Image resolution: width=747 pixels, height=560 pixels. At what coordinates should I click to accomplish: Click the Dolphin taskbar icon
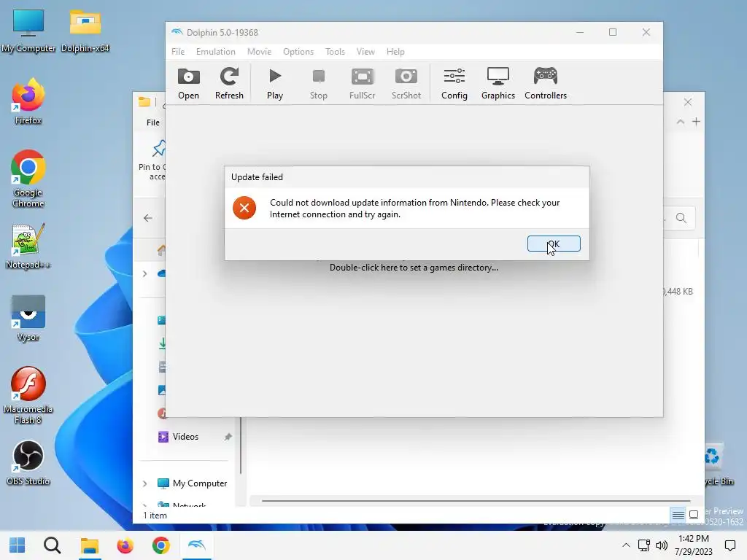(x=197, y=545)
